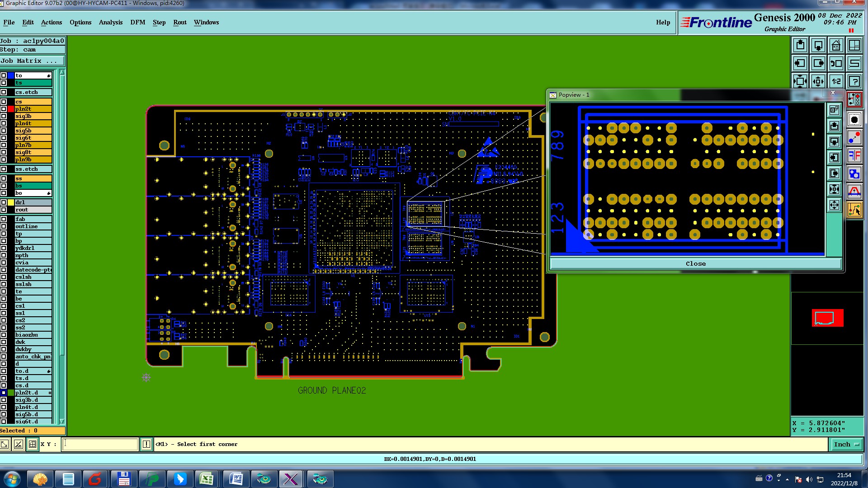The width and height of the screenshot is (868, 488).
Task: Expand the Job Matrix button
Action: [x=32, y=61]
